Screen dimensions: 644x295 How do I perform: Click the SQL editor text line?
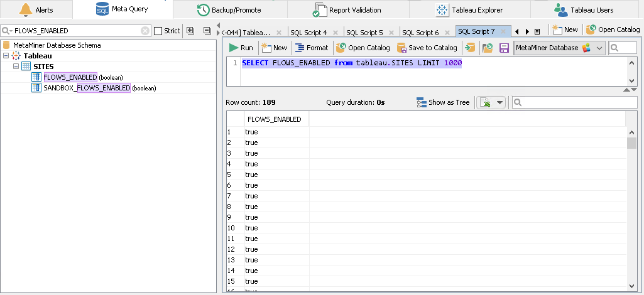(x=352, y=63)
